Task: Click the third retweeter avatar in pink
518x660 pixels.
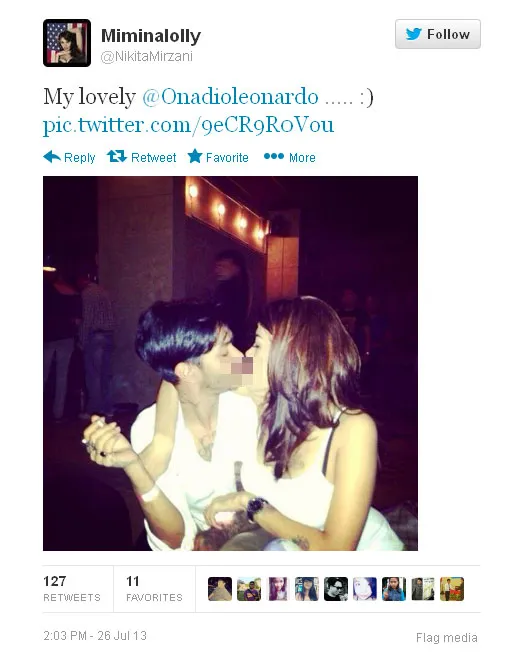Action: pos(278,588)
